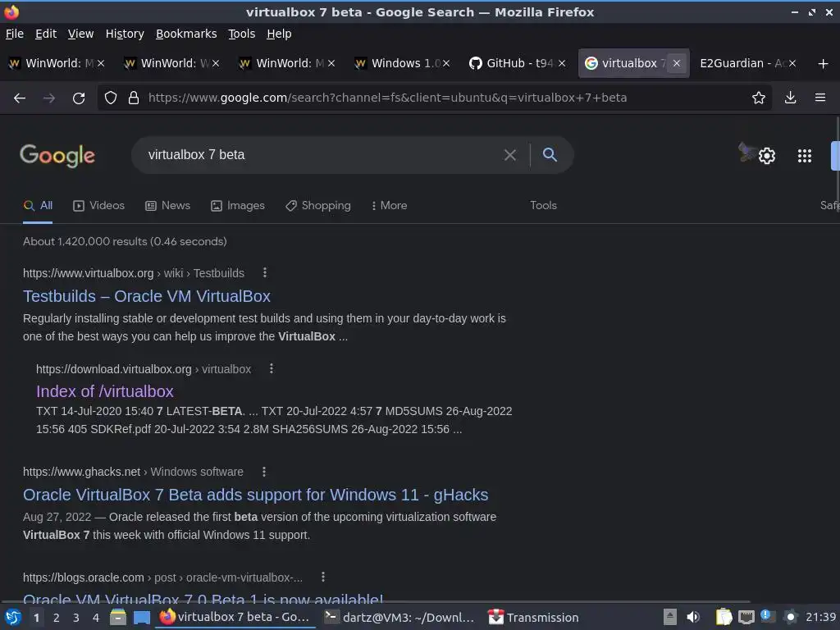Close the Windows 1.0 tab
The image size is (840, 630).
(446, 63)
